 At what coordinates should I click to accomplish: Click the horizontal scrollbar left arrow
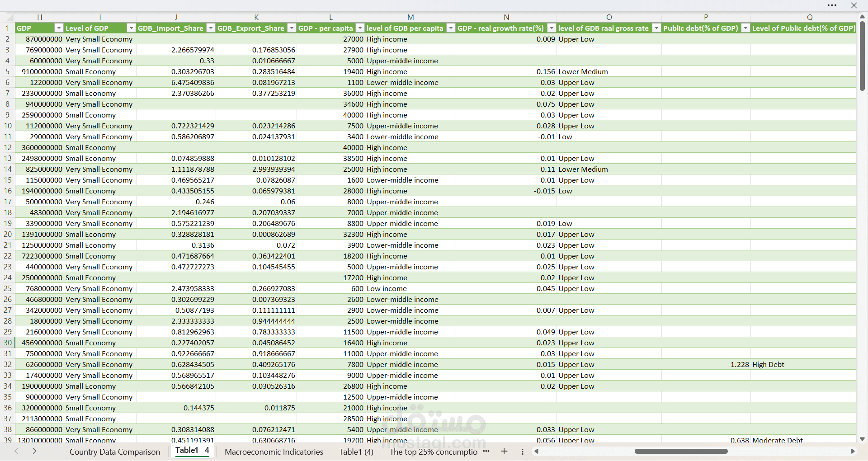point(537,452)
